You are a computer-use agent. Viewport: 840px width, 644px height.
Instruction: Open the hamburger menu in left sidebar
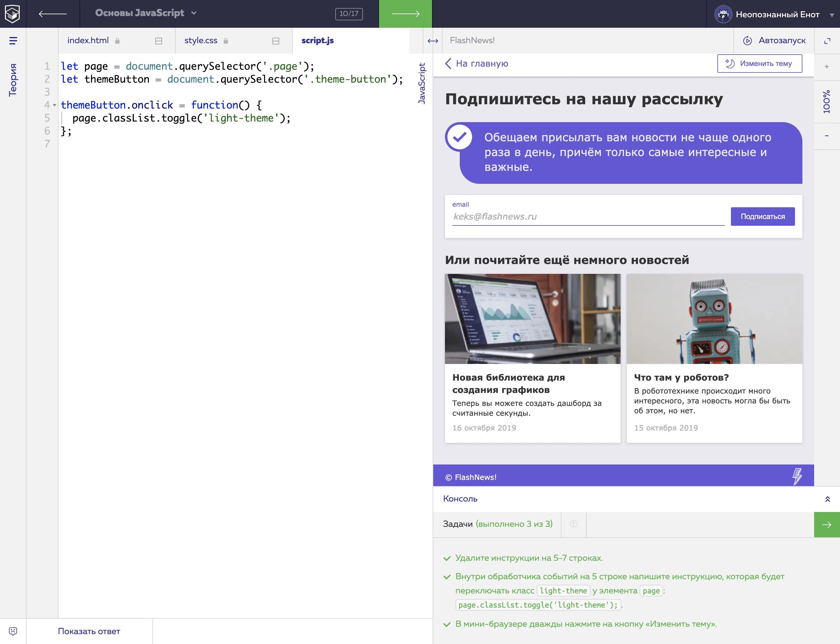click(x=13, y=41)
